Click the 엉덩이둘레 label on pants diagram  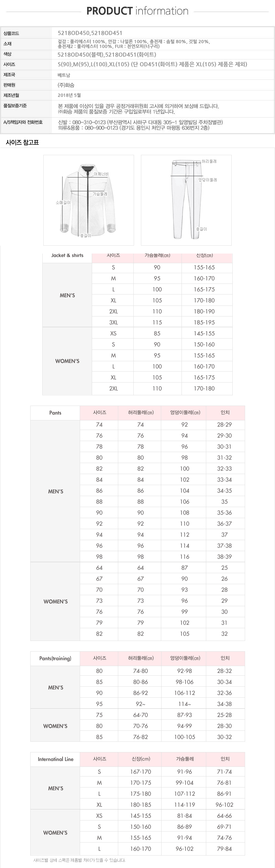coord(208,180)
